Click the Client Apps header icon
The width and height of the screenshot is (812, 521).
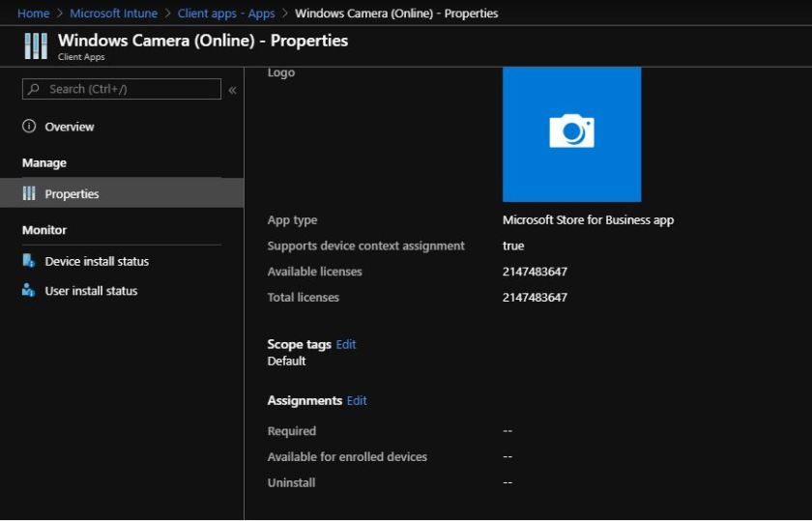[35, 46]
